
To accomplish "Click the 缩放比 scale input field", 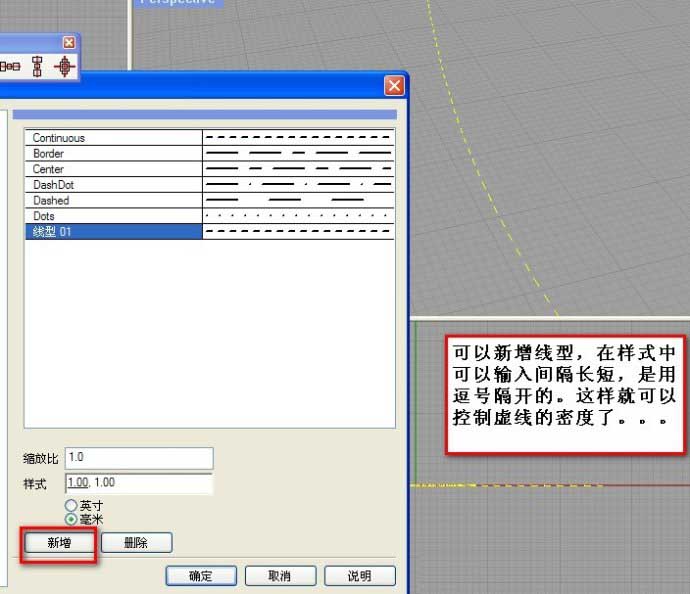I will click(139, 458).
